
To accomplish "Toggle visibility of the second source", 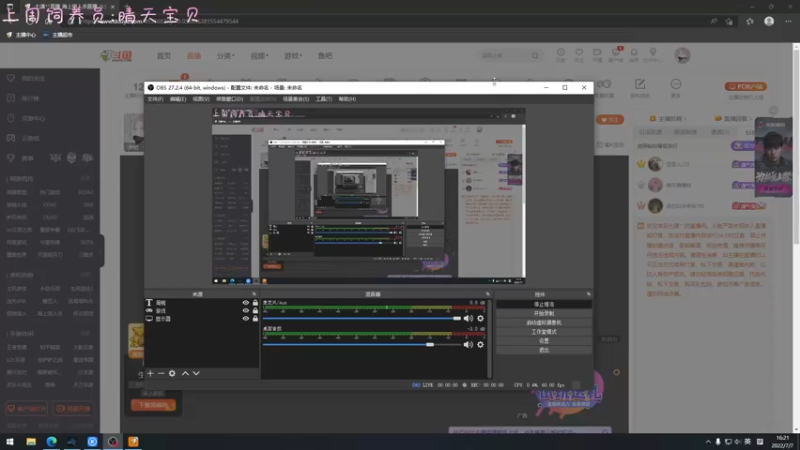I will 245,310.
